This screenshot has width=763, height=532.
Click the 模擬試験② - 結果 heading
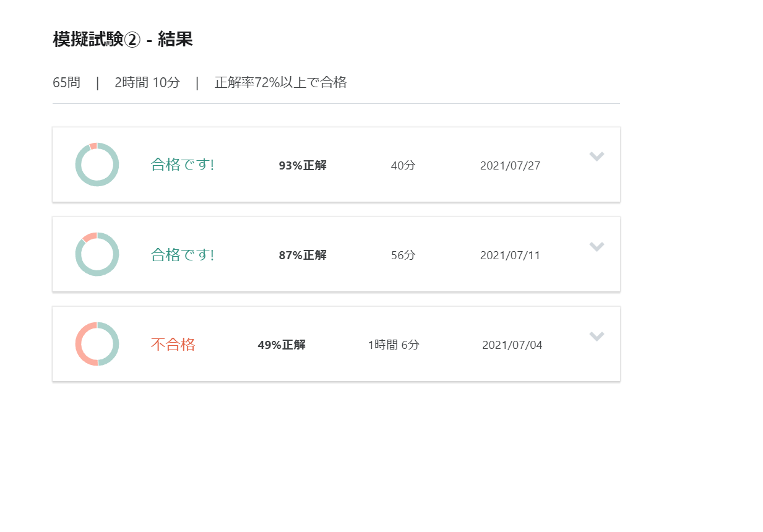(123, 40)
